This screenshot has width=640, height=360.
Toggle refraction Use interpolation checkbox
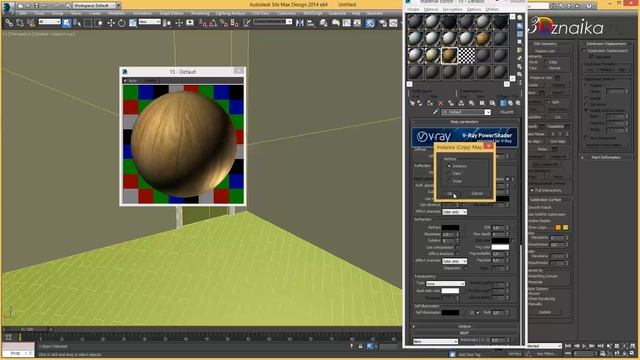[458, 247]
